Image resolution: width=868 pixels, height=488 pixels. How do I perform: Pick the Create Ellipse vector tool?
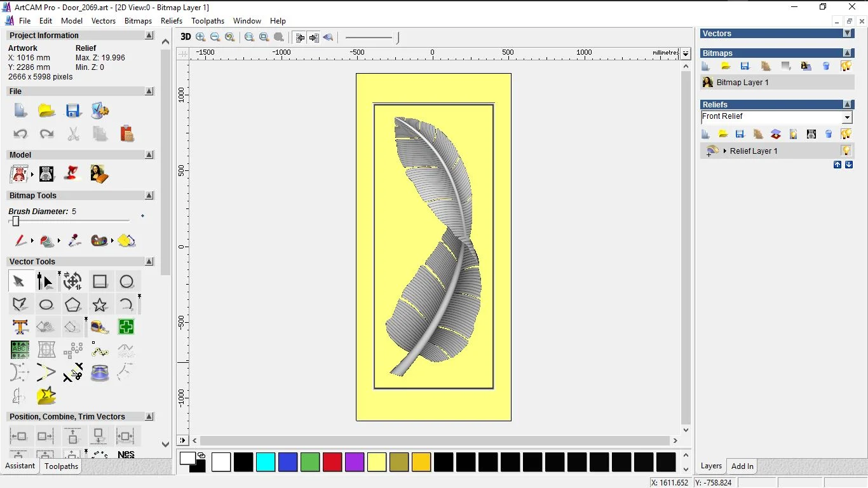pos(46,305)
